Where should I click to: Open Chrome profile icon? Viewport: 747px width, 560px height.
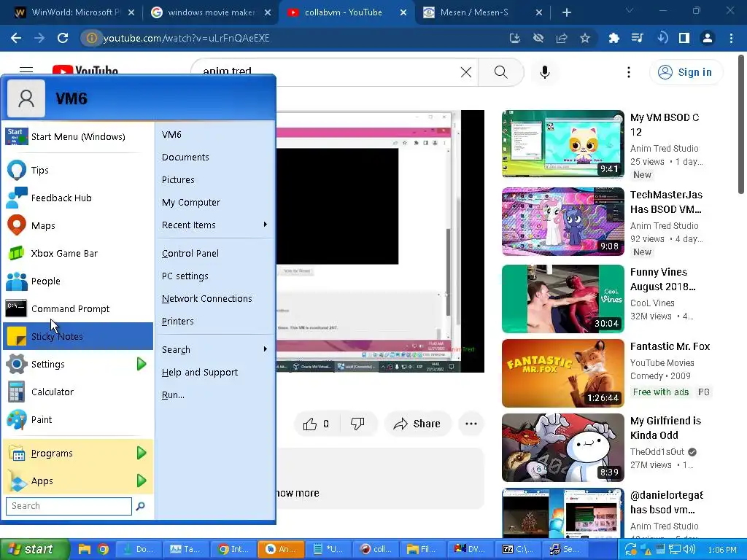[708, 38]
